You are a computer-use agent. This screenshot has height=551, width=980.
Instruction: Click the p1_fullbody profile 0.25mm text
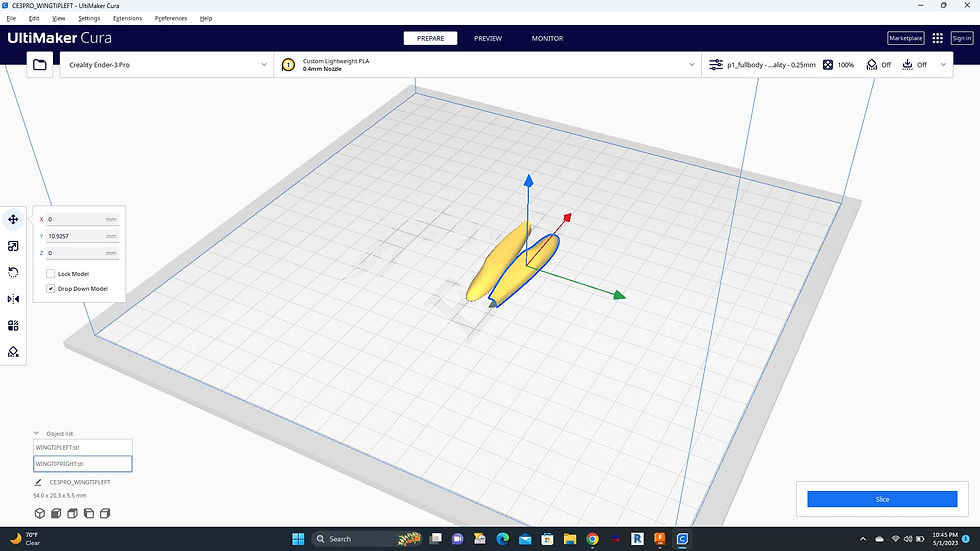771,64
